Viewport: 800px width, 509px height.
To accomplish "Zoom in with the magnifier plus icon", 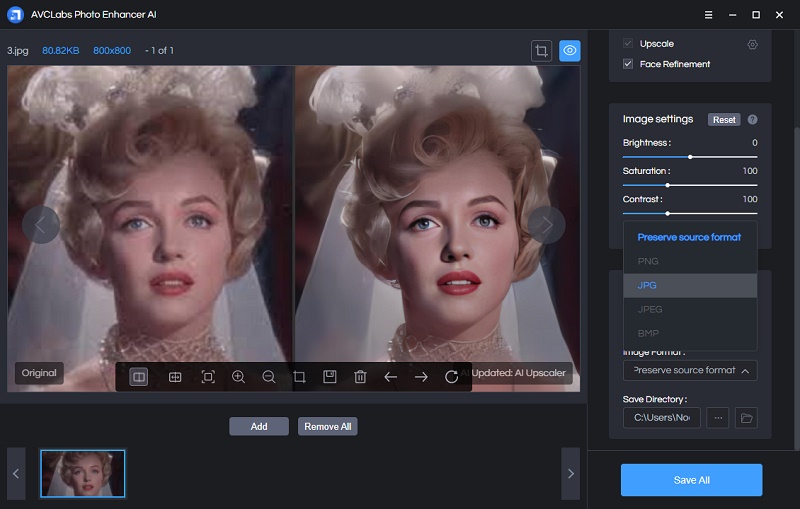I will 238,377.
